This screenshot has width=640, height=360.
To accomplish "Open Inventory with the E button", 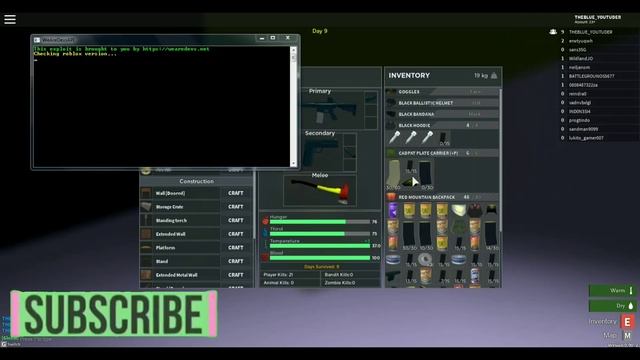I will (627, 322).
